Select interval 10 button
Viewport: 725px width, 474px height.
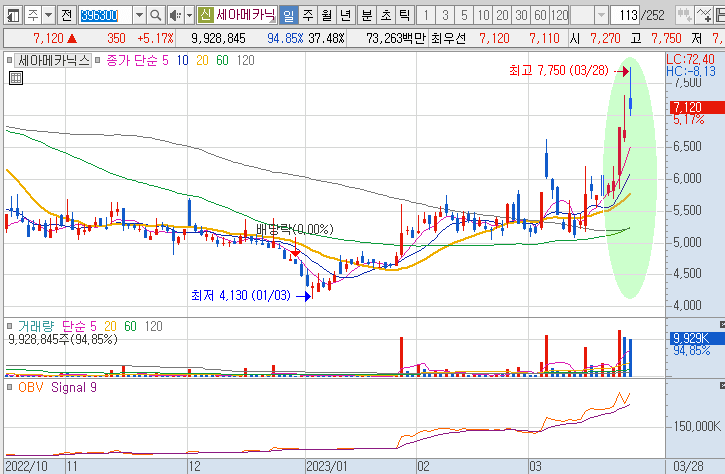483,16
